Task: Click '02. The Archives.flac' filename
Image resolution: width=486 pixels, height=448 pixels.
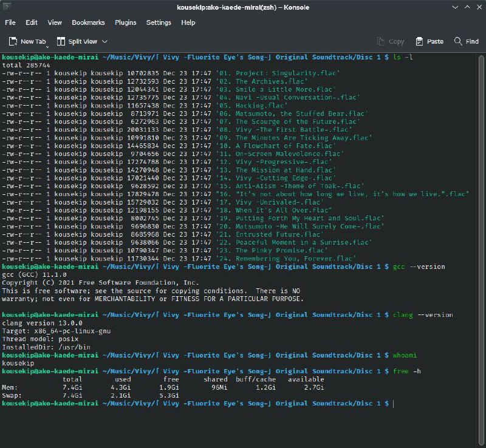Action: pos(262,81)
